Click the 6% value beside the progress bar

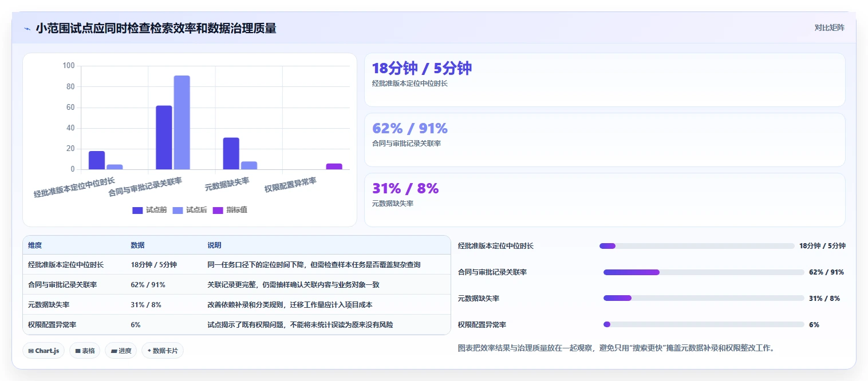pyautogui.click(x=814, y=325)
